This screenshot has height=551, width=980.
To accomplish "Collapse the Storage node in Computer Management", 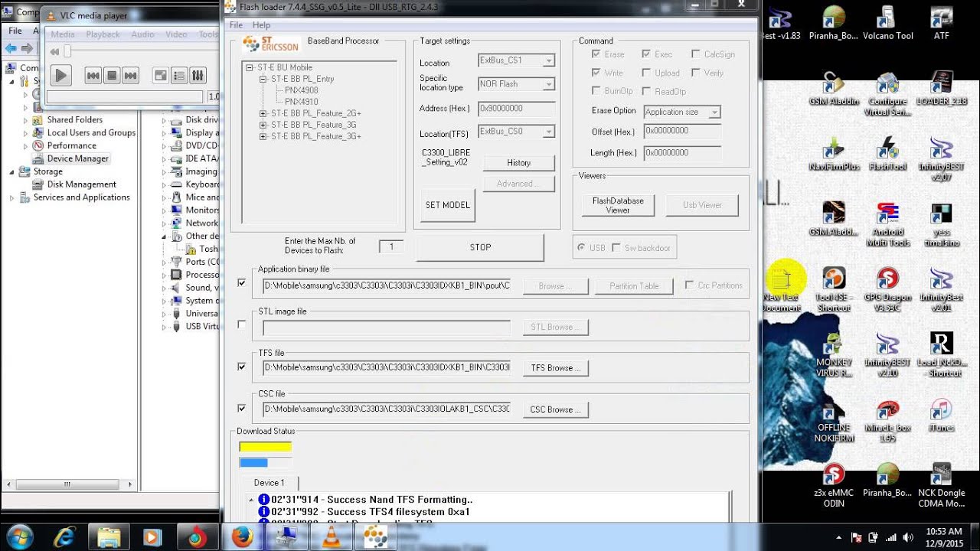I will pyautogui.click(x=11, y=171).
